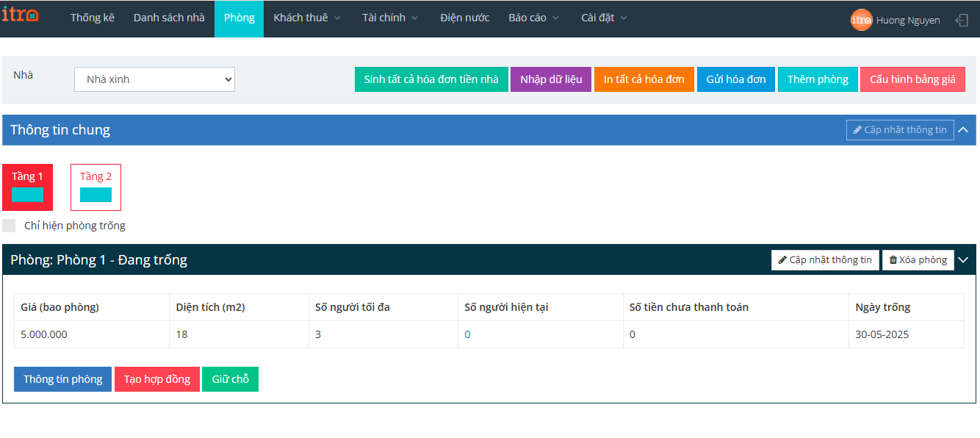Screen dimensions: 980x438
Task: Expand the Tài chính menu
Action: click(389, 18)
